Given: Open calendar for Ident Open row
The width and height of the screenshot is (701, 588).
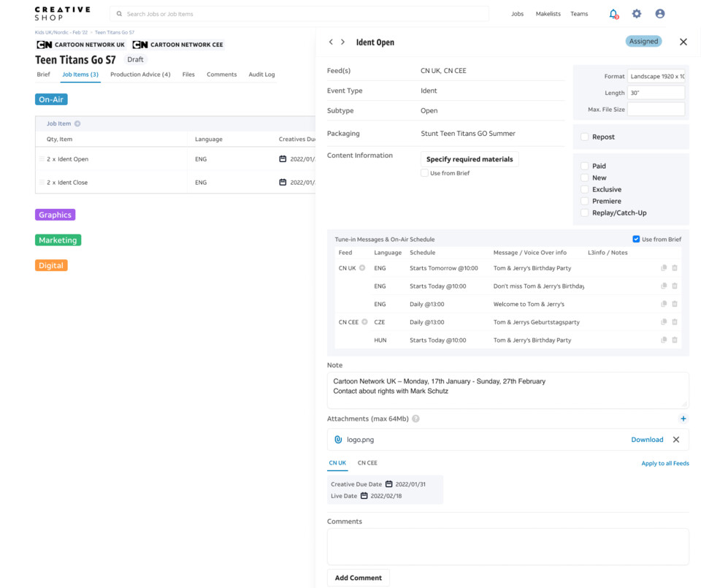Looking at the screenshot, I should [283, 159].
